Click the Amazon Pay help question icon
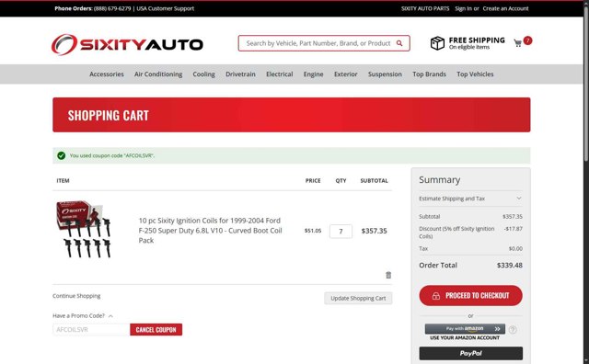 click(x=513, y=329)
